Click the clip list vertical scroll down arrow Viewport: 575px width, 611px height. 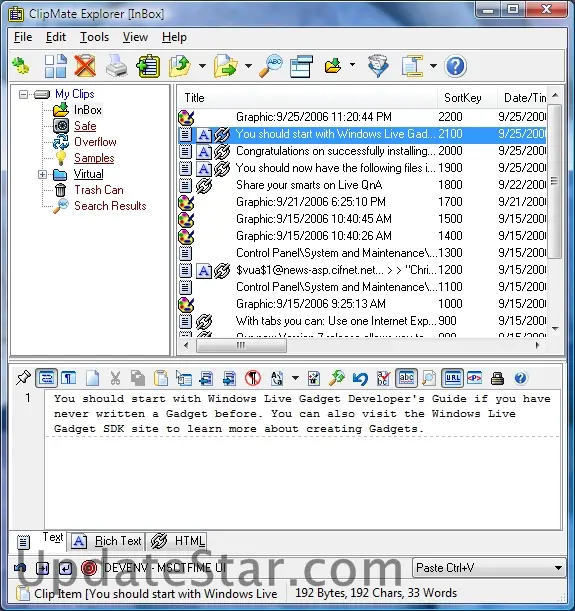(556, 328)
